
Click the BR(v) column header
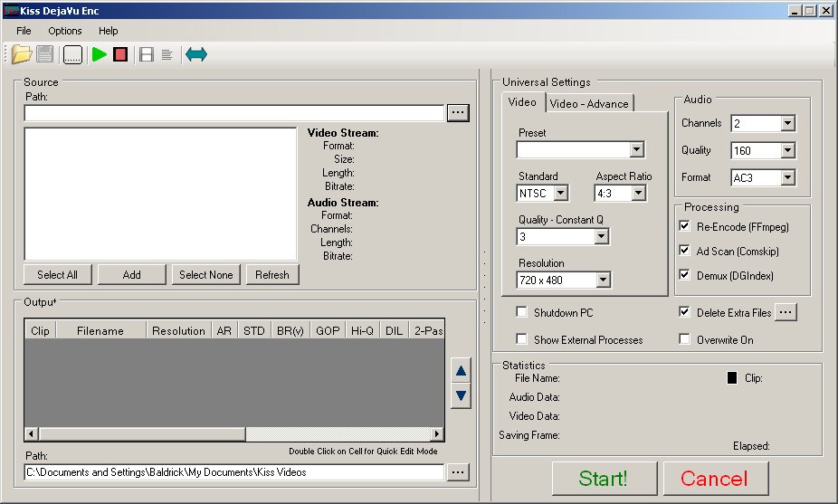[290, 331]
